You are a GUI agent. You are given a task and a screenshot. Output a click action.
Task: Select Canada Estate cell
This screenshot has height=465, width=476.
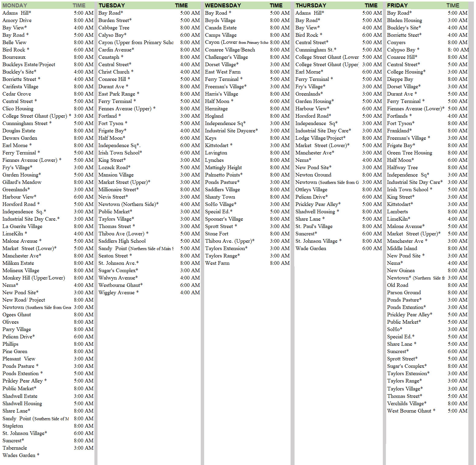tap(221, 28)
